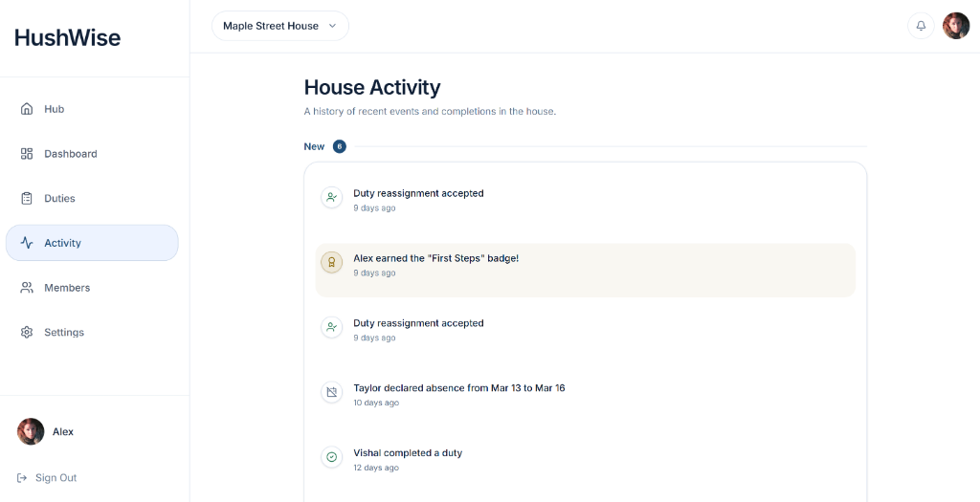
Task: Click the completed duty checkmark icon
Action: click(332, 457)
